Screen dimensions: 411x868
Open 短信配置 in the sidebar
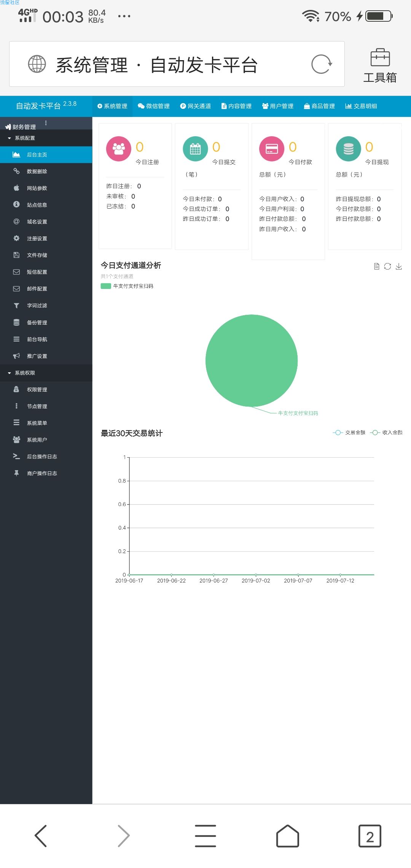46,272
